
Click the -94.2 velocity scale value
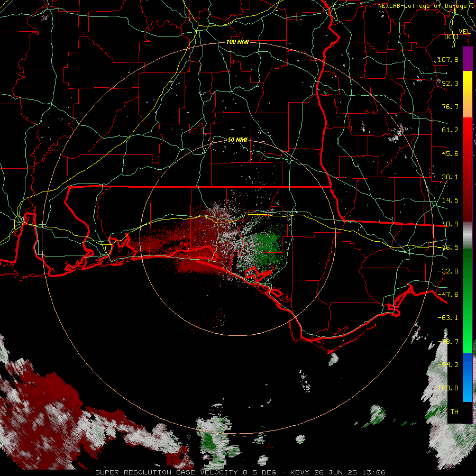(448, 365)
